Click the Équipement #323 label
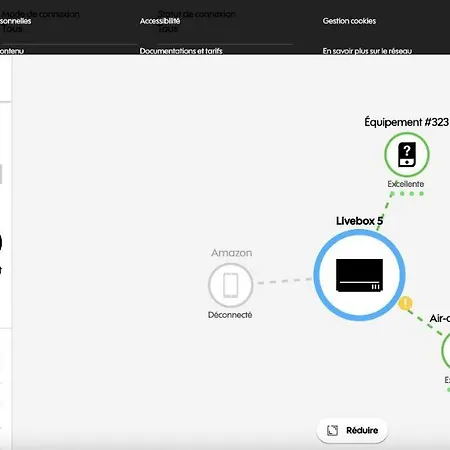The width and height of the screenshot is (450, 450). click(407, 122)
